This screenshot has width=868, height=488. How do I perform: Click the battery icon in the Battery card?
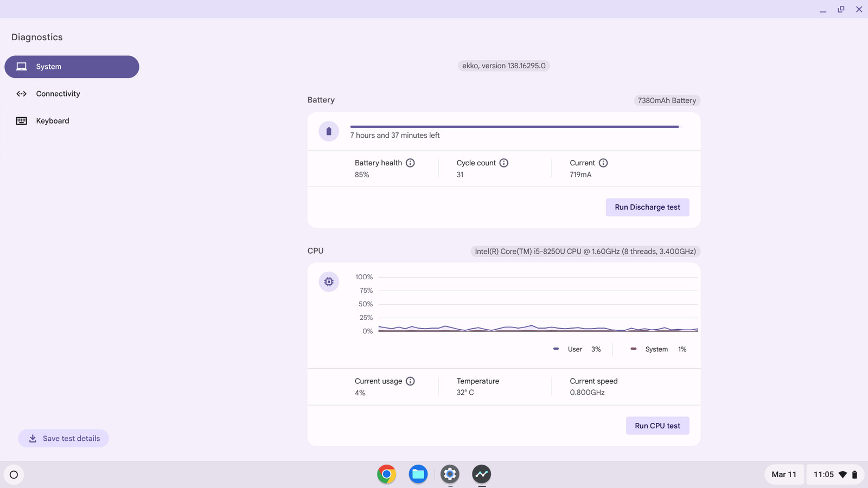pos(329,131)
